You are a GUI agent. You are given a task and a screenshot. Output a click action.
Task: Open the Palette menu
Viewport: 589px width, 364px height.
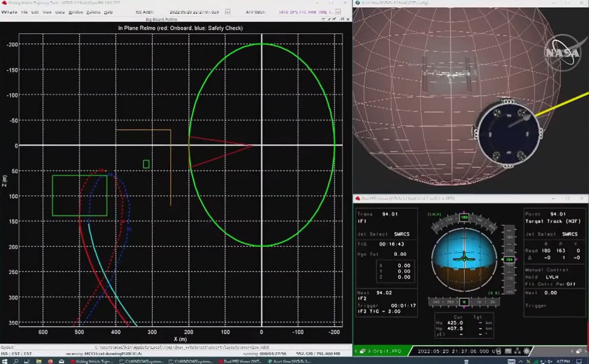[x=93, y=12]
